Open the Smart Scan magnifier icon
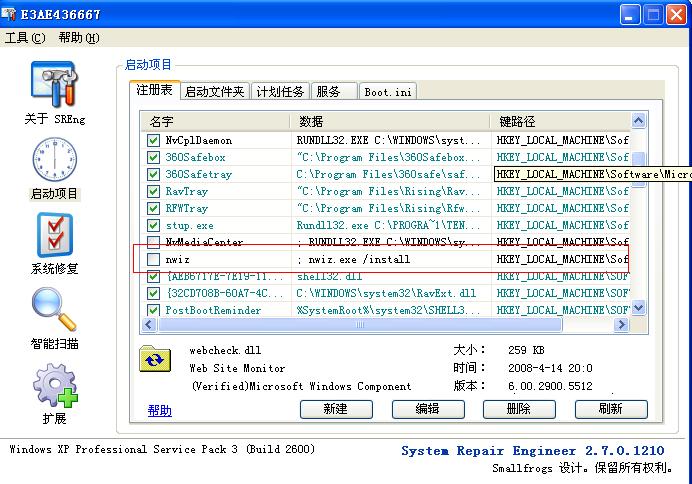The height and width of the screenshot is (484, 692). click(54, 309)
